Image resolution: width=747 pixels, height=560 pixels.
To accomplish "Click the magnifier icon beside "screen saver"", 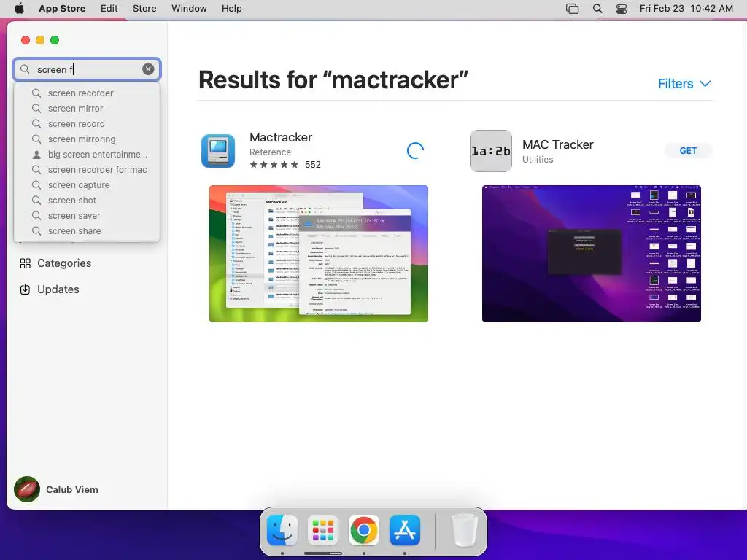I will [36, 215].
